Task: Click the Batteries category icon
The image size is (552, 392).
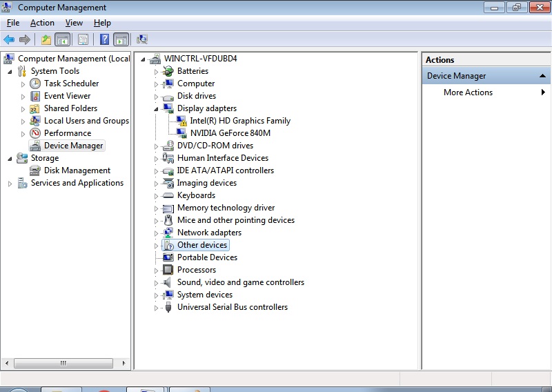Action: tap(168, 71)
